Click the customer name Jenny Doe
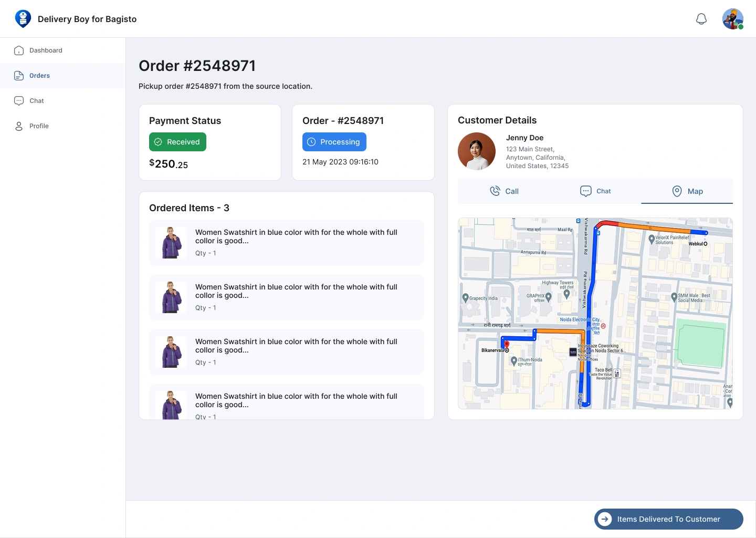Image resolution: width=756 pixels, height=538 pixels. click(524, 138)
